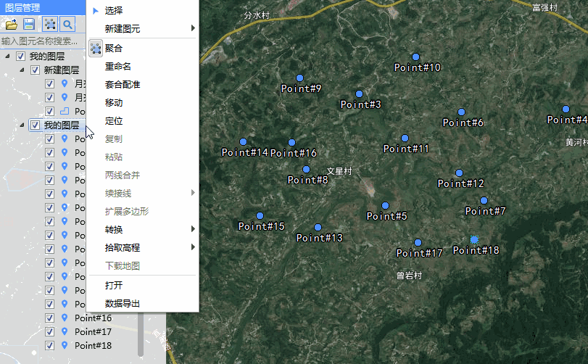Expand the 续接线 submenu arrow

[193, 193]
